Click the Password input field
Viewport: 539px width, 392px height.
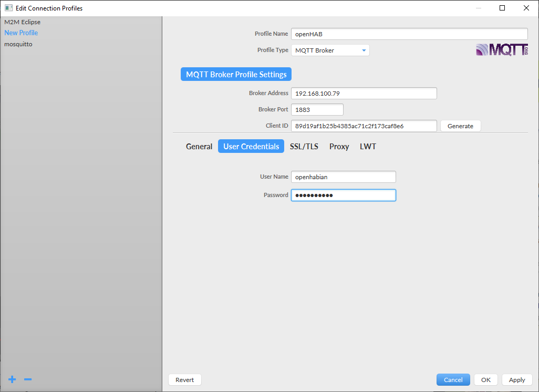coord(343,195)
